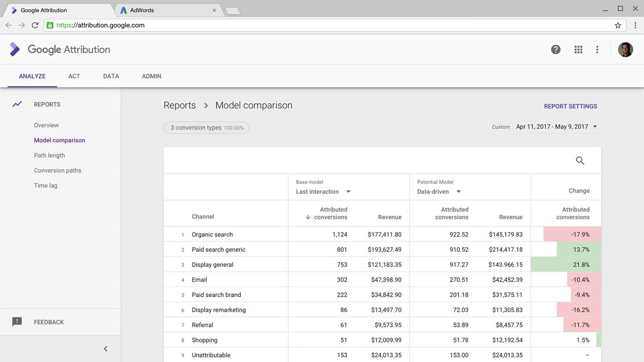Screen dimensions: 644x362
Task: Click the table search magnifier icon
Action: pyautogui.click(x=580, y=160)
